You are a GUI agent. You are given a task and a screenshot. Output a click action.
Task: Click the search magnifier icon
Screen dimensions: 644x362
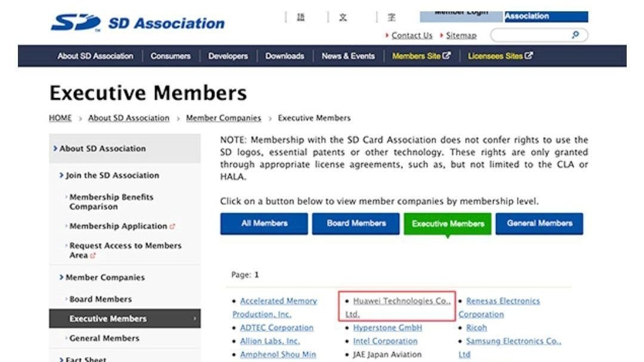coord(575,35)
